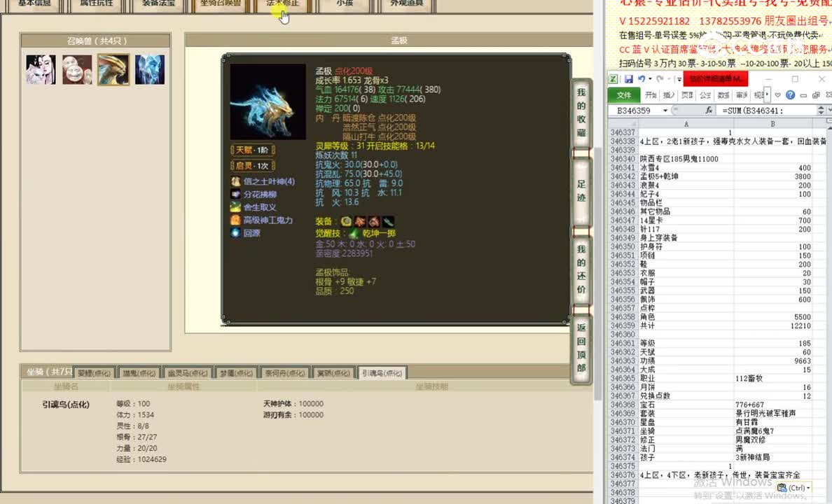832x504 pixels.
Task: Click the green 觉醒技 awakening skill icon
Action: coord(354,234)
